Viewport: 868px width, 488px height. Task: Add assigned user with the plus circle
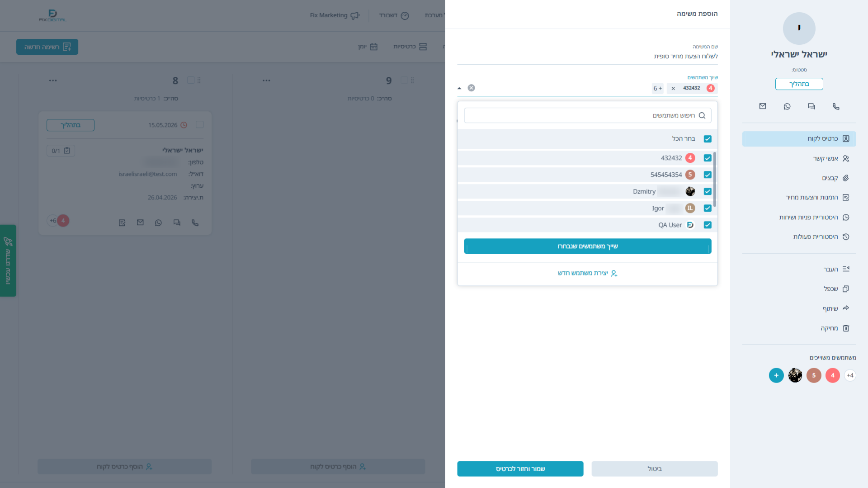click(776, 375)
